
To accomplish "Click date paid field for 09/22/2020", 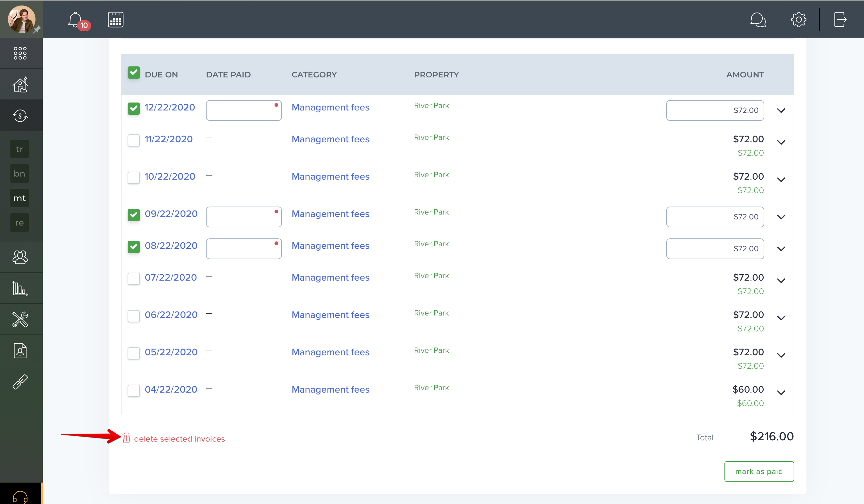I will [244, 217].
